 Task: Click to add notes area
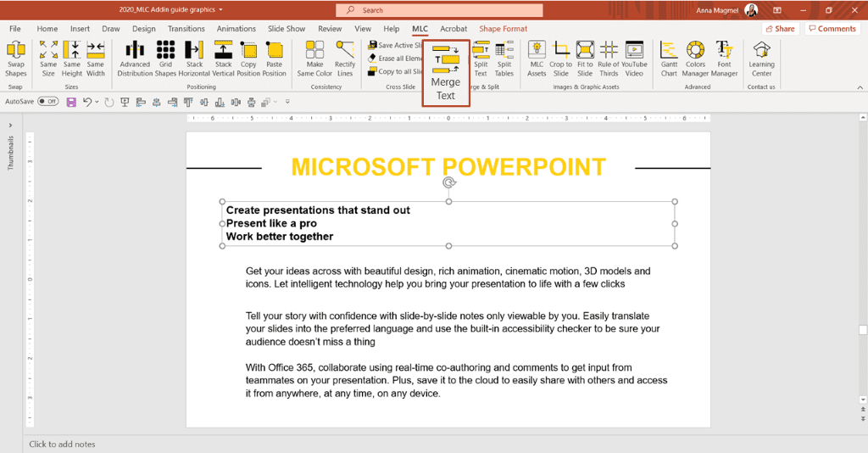pyautogui.click(x=62, y=445)
